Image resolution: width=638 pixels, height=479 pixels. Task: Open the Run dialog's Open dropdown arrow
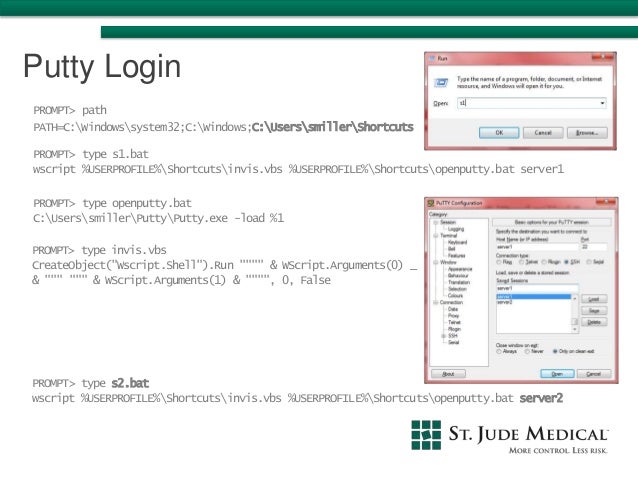[x=602, y=103]
